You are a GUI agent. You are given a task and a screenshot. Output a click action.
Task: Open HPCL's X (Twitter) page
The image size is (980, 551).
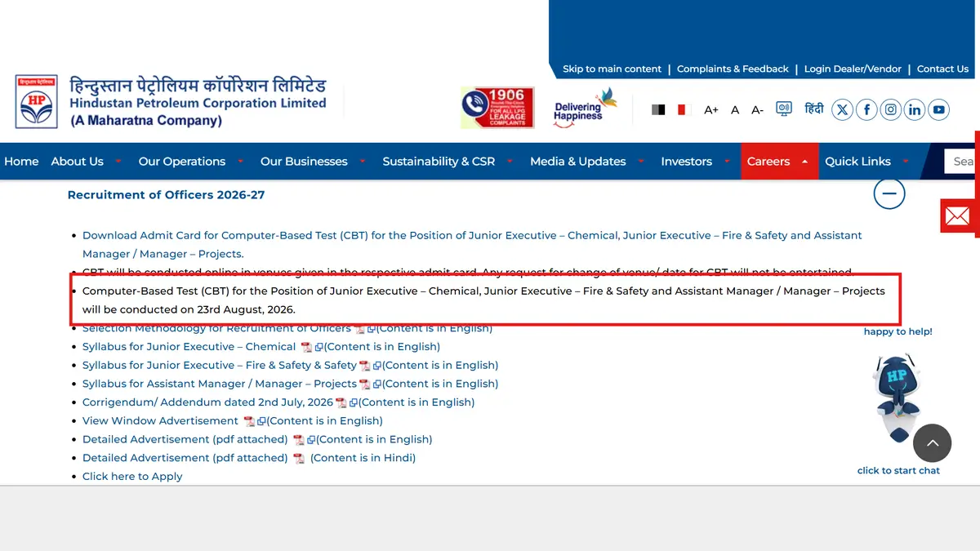842,109
